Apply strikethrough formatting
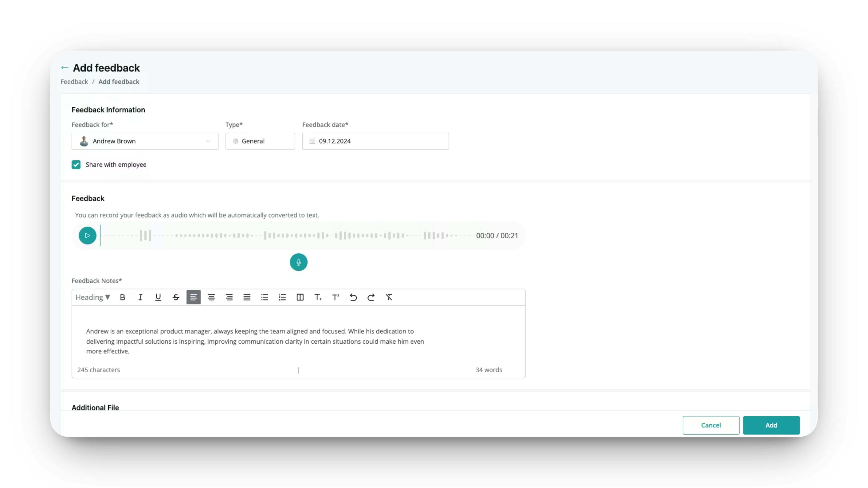Viewport: 868px width, 488px height. click(x=176, y=297)
